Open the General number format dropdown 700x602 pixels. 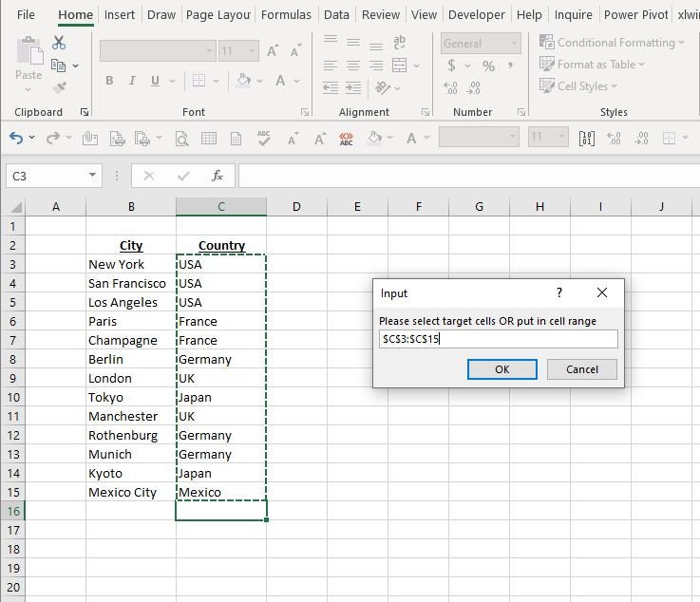coord(514,44)
